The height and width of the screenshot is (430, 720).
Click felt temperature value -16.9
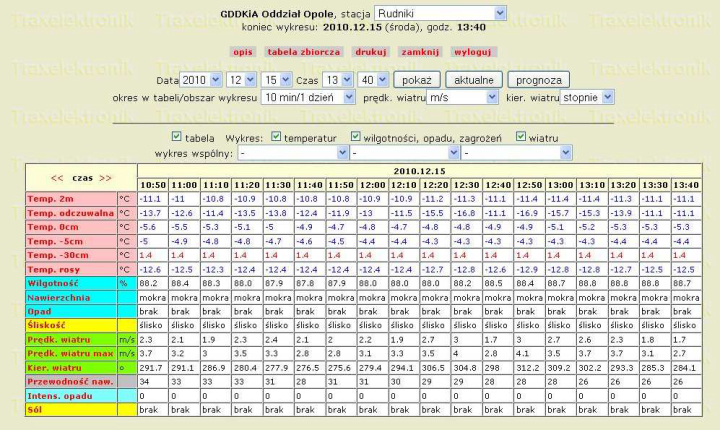coord(529,213)
